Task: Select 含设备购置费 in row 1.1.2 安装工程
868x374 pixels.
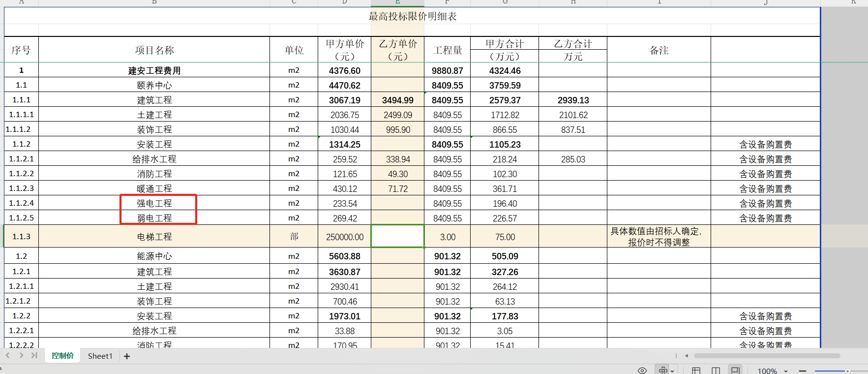Action: [765, 144]
